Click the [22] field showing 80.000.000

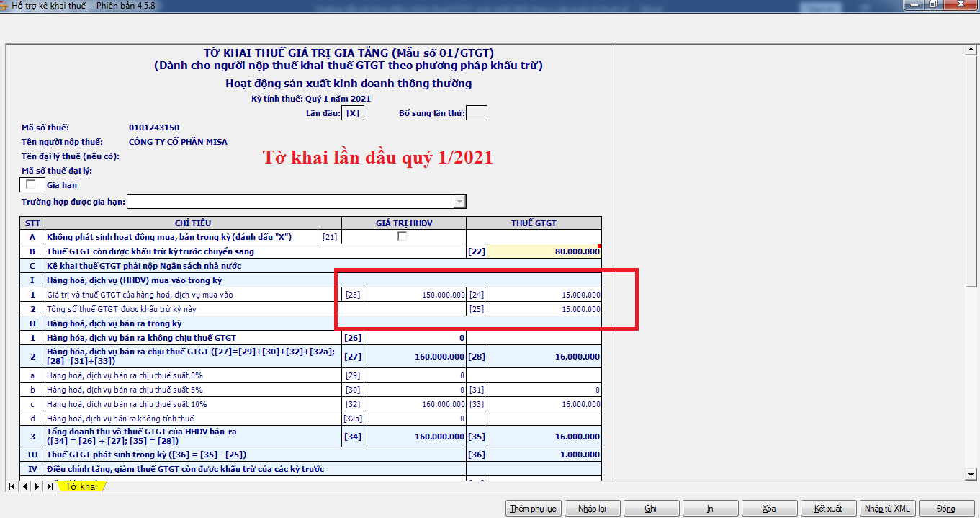click(x=544, y=251)
